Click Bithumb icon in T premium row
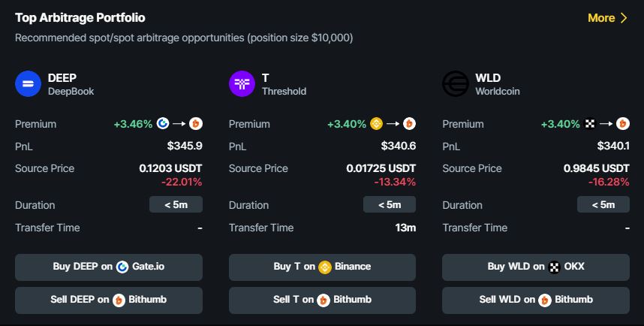This screenshot has height=326, width=644. (410, 123)
